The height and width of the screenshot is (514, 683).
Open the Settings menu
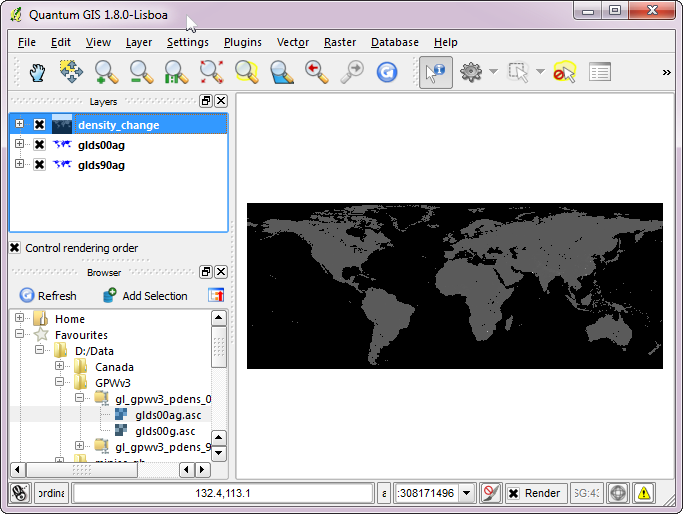[x=188, y=42]
